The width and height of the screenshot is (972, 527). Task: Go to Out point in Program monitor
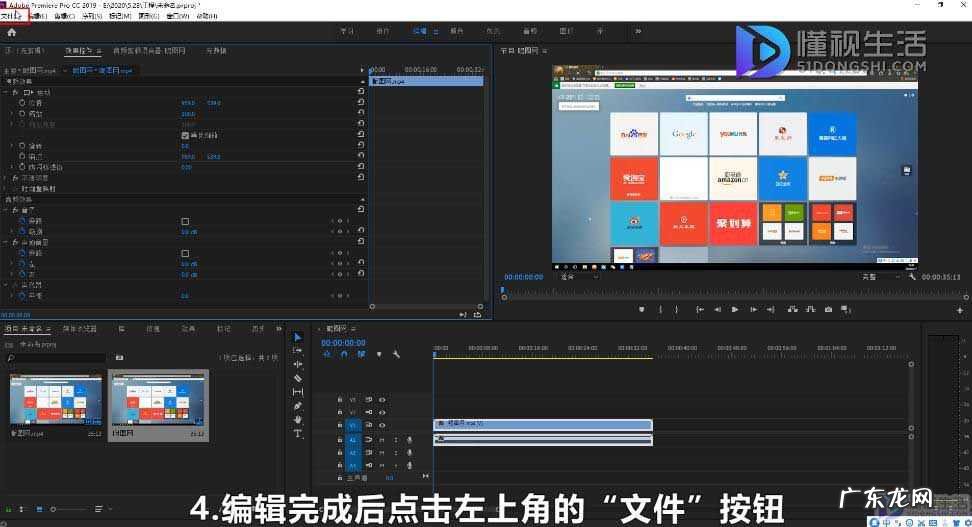point(771,309)
